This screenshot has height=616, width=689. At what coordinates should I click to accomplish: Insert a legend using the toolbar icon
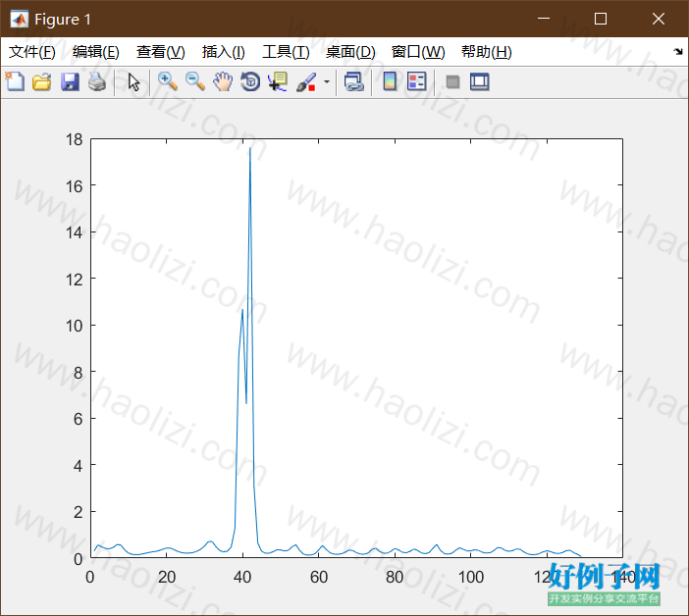[417, 81]
